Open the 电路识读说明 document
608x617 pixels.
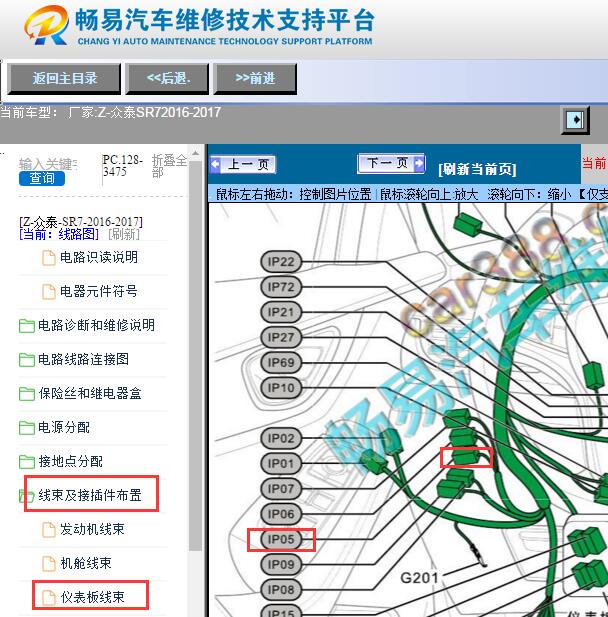point(99,257)
